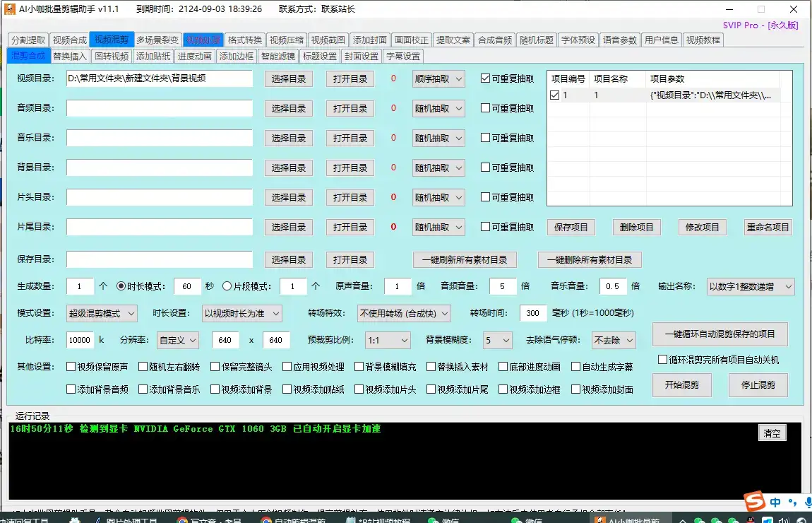Select the 片段模式 radio button

point(228,288)
